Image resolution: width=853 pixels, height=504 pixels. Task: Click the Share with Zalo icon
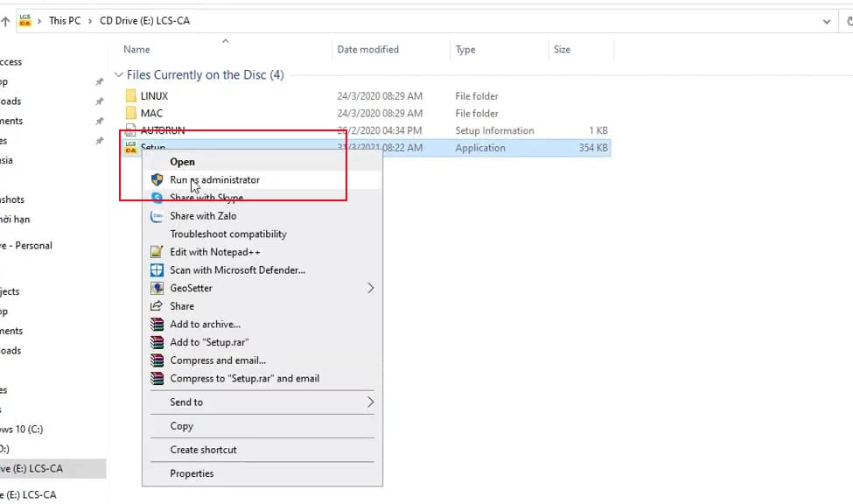[157, 216]
